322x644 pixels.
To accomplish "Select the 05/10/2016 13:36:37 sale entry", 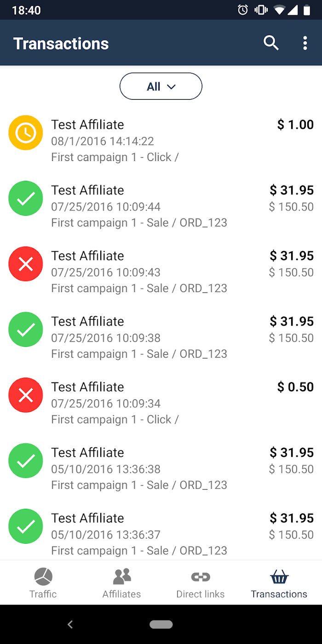I will point(161,534).
